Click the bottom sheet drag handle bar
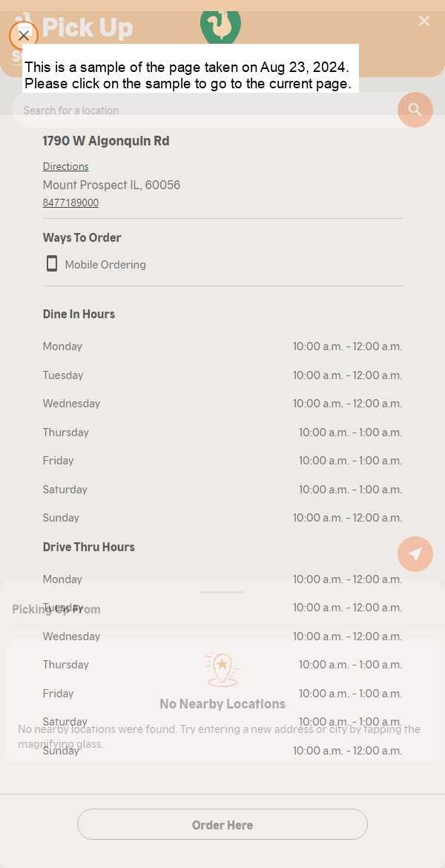 222,592
